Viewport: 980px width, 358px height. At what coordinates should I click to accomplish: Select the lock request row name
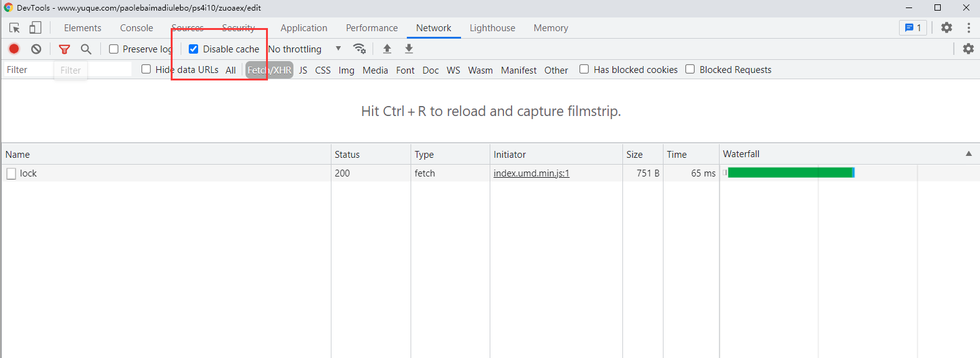[28, 173]
